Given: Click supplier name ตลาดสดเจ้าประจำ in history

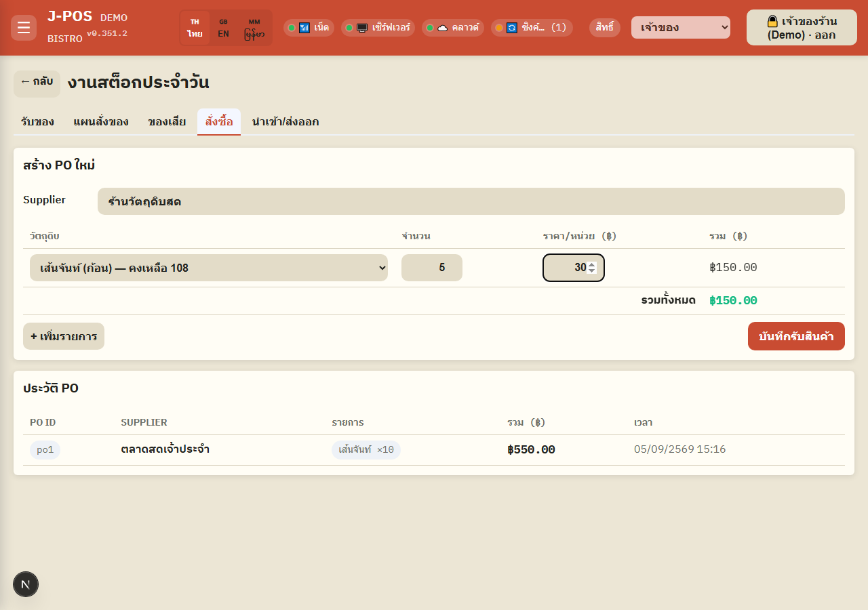Looking at the screenshot, I should coord(165,449).
